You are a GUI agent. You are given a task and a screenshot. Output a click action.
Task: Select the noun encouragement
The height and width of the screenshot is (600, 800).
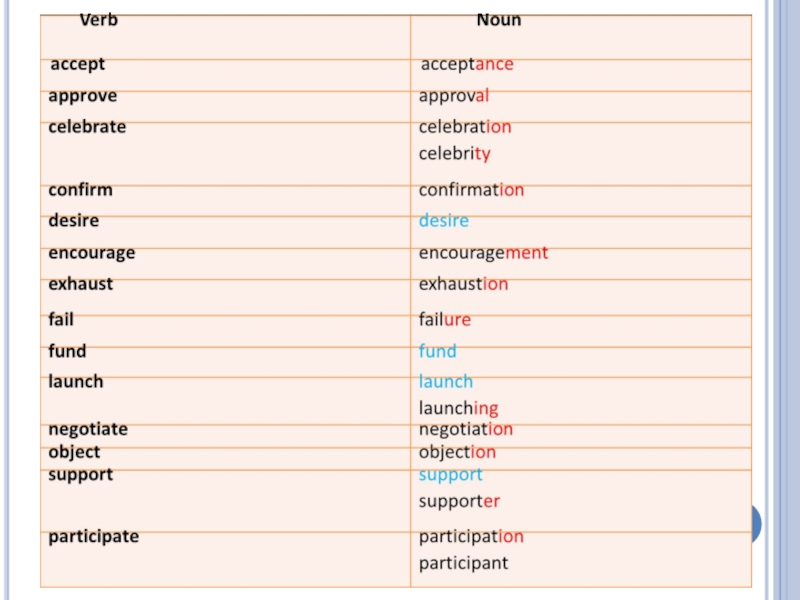point(483,253)
